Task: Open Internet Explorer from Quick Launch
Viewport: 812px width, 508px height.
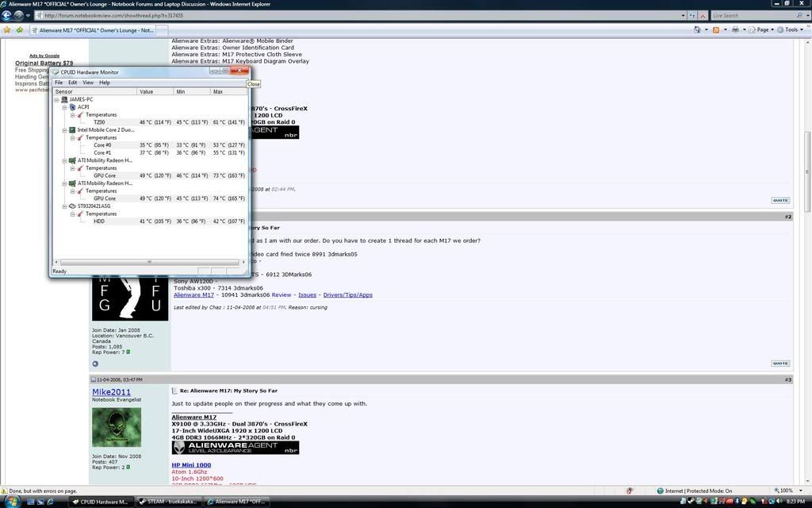Action: [50, 502]
